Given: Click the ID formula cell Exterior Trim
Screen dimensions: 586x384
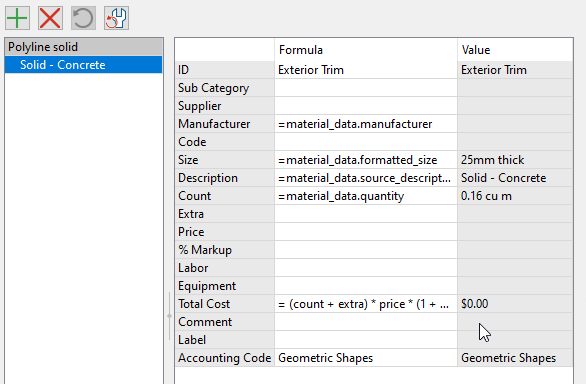Looking at the screenshot, I should click(366, 70).
